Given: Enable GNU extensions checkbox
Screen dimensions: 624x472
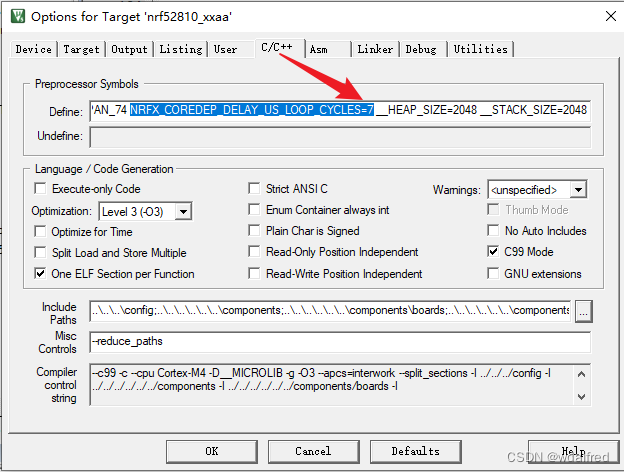Looking at the screenshot, I should point(493,273).
